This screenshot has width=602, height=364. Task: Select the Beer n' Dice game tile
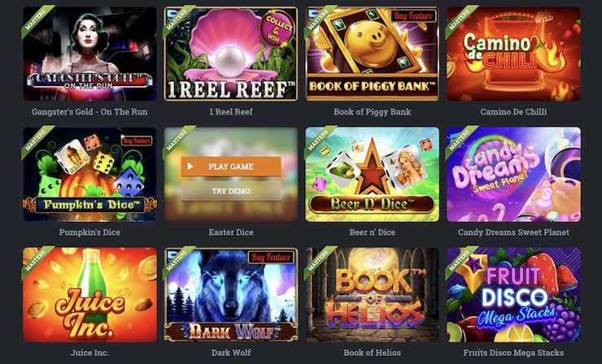(372, 174)
